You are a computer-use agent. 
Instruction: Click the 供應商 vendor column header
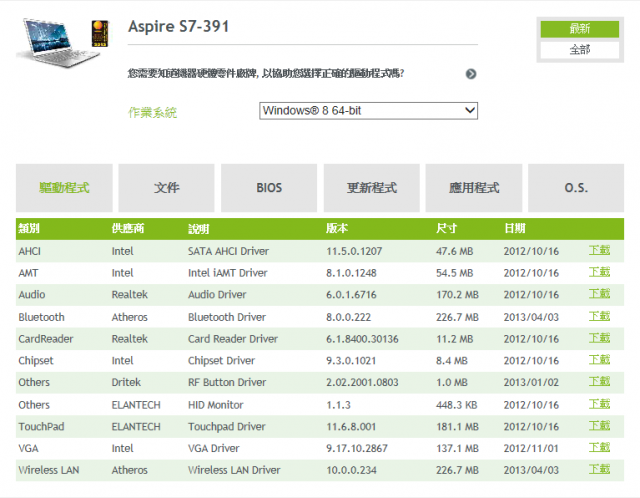click(x=128, y=228)
